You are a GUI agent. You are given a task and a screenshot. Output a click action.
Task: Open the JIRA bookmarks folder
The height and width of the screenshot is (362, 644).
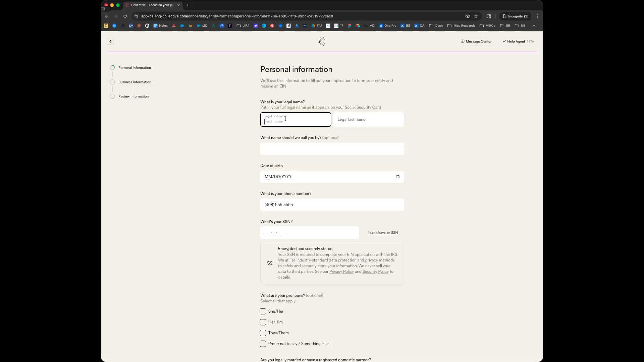[x=243, y=25]
